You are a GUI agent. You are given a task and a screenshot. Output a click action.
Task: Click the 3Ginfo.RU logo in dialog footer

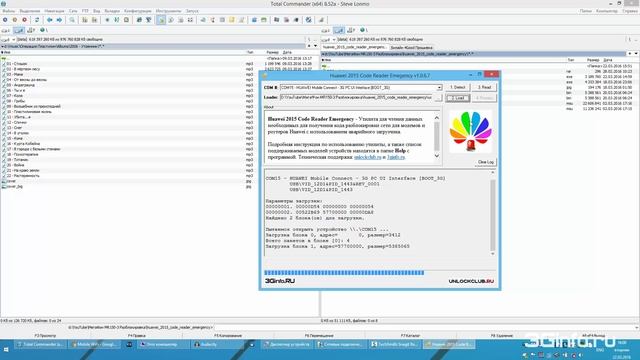[280, 281]
